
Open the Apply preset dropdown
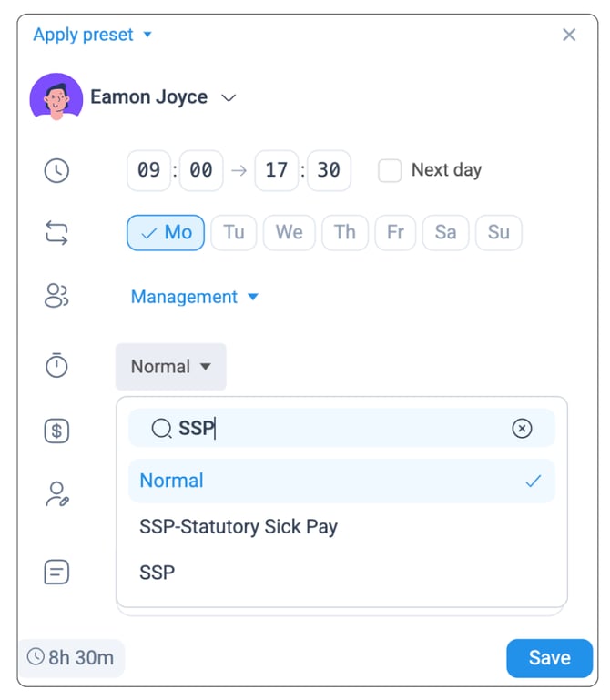click(x=92, y=35)
